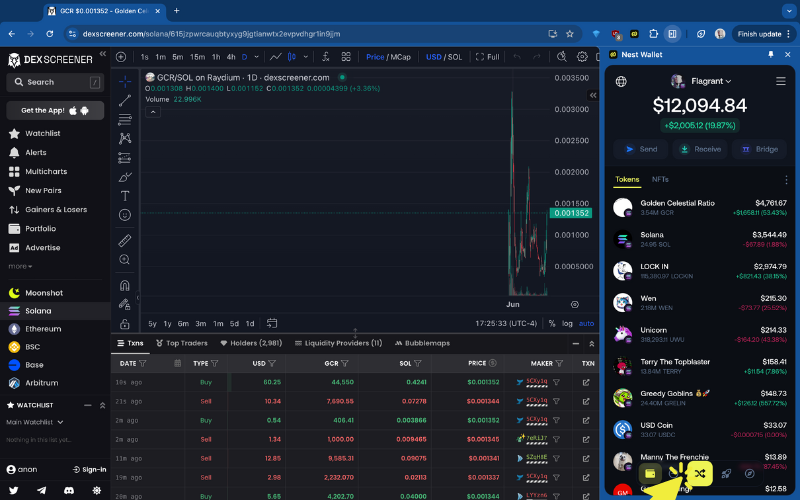
Task: Open the Main Watchlist dropdown
Action: point(35,422)
